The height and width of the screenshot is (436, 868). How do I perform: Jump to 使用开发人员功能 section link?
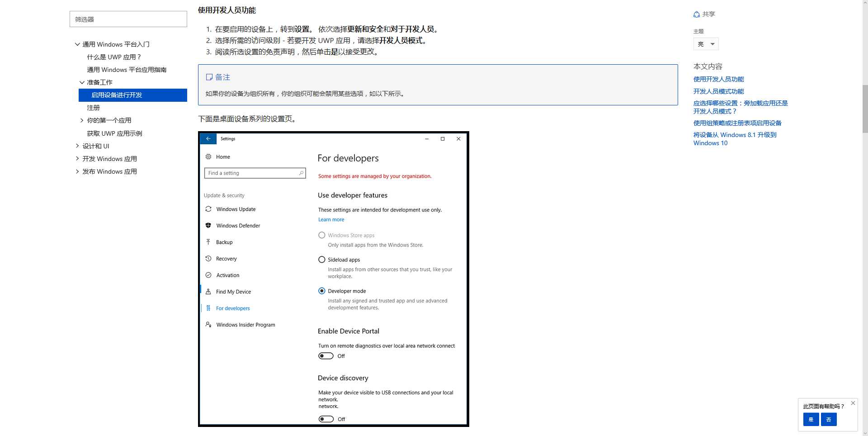[718, 79]
